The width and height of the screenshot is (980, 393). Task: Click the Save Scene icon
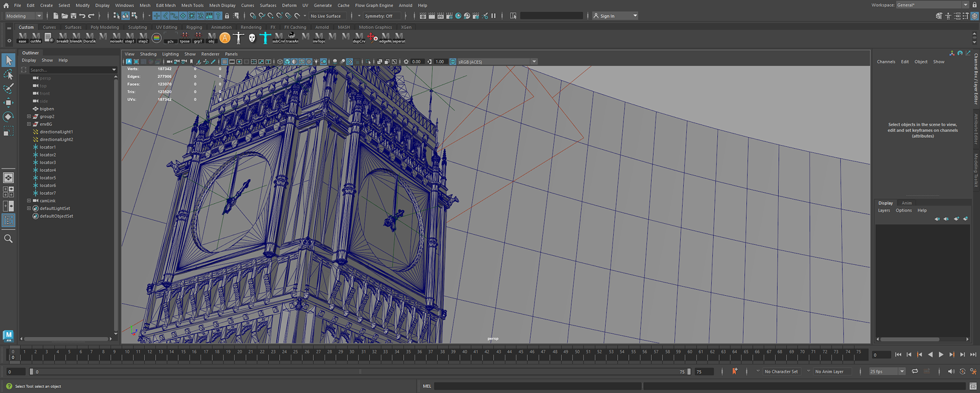click(x=73, y=16)
